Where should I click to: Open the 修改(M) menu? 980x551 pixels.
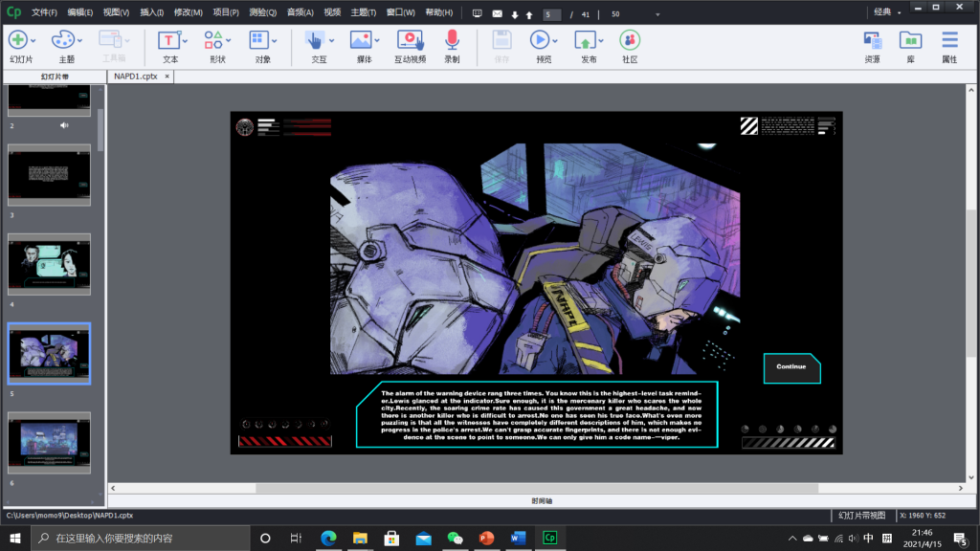pyautogui.click(x=189, y=12)
